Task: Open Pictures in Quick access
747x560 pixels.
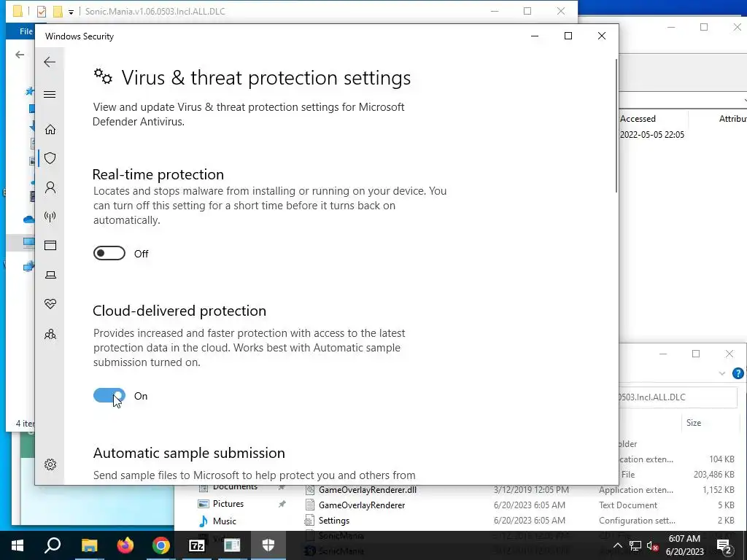Action: (228, 504)
